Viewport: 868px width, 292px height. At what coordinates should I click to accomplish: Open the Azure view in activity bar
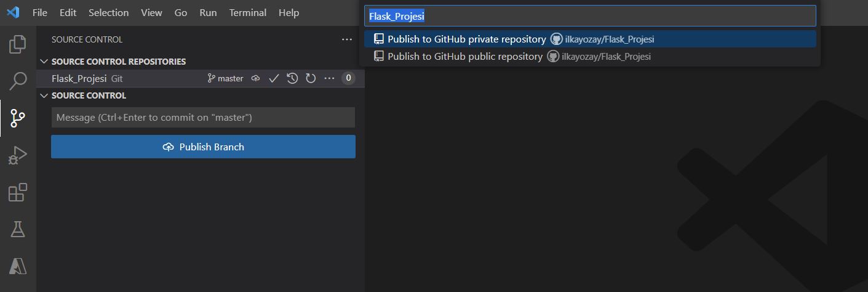[x=18, y=266]
